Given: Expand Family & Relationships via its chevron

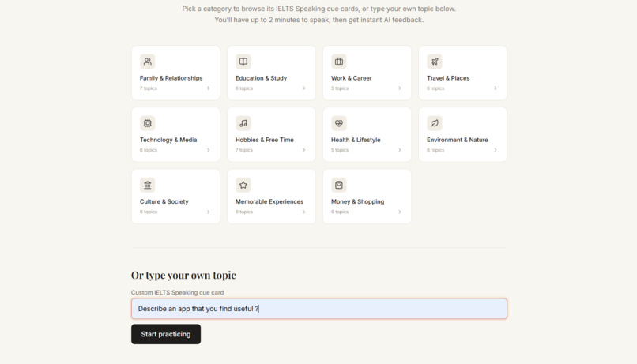Looking at the screenshot, I should (x=209, y=88).
